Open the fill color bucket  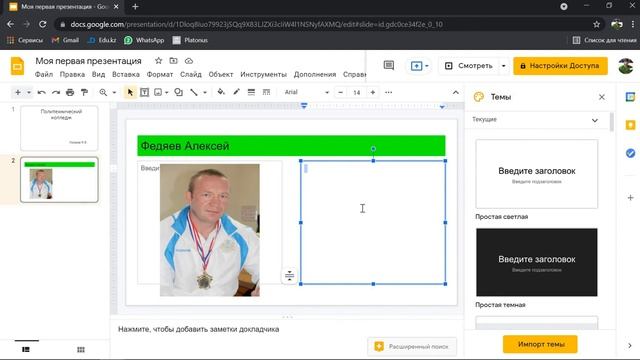pos(221,92)
